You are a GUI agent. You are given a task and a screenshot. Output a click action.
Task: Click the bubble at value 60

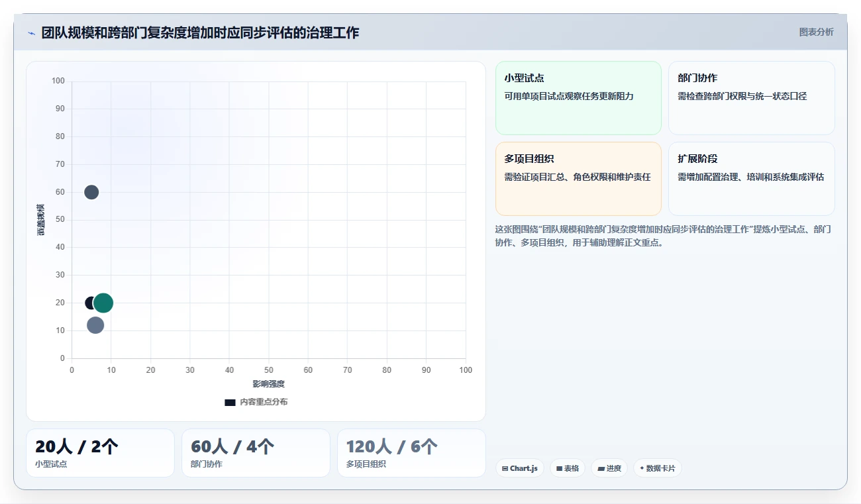(91, 192)
